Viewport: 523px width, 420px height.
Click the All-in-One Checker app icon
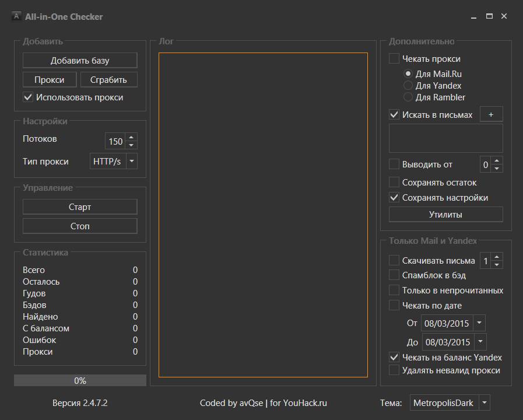(x=16, y=16)
